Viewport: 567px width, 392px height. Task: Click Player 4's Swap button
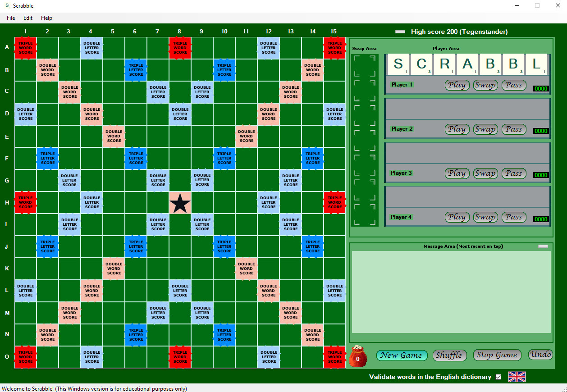tap(485, 217)
